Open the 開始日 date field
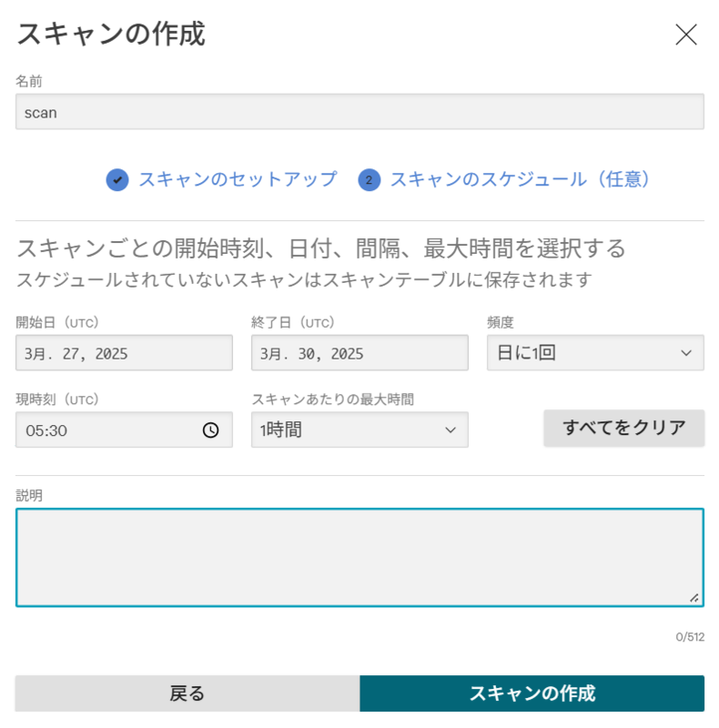The width and height of the screenshot is (719, 728). tap(124, 353)
